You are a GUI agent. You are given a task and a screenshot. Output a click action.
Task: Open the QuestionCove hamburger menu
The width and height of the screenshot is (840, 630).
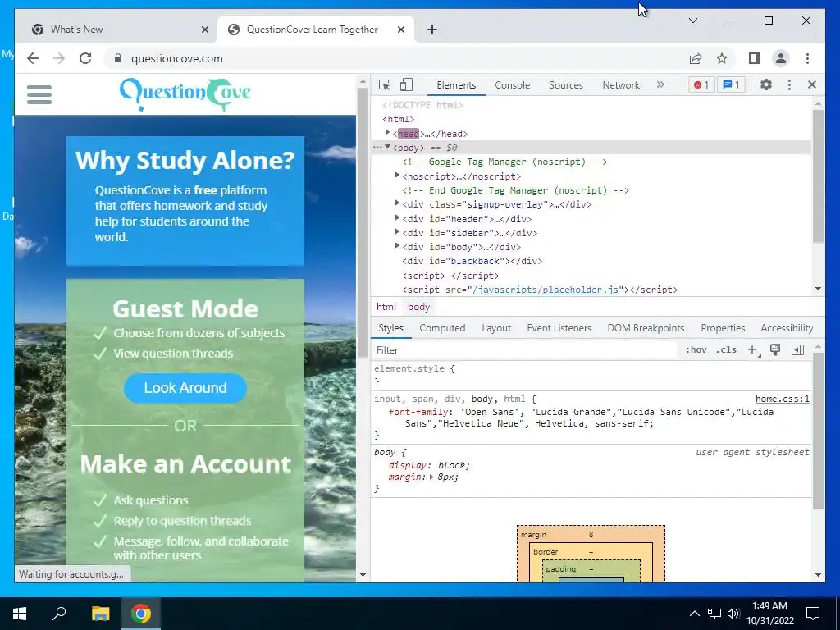(x=39, y=94)
